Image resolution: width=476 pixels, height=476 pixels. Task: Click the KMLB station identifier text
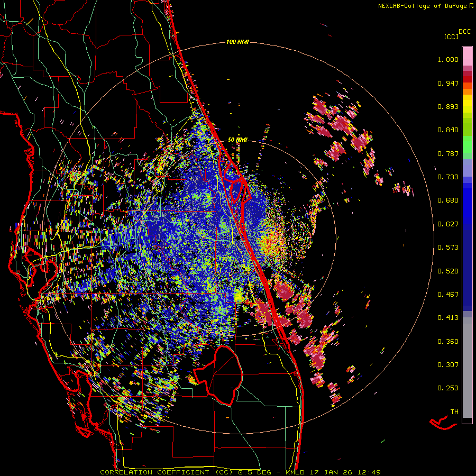point(295,472)
